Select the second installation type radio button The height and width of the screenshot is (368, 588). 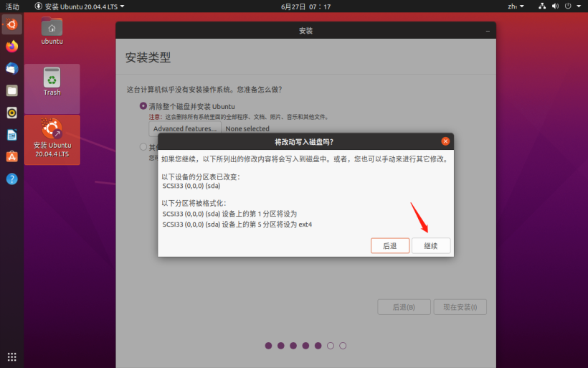pyautogui.click(x=143, y=146)
